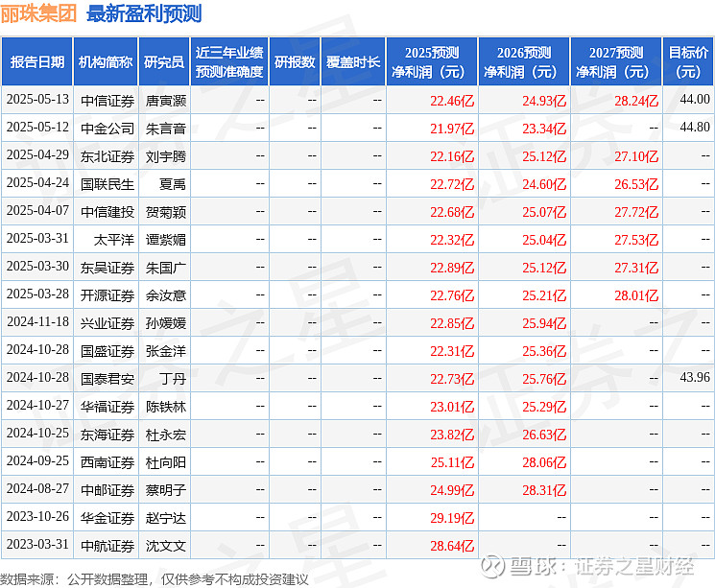This screenshot has width=715, height=588.
Task: Click the 覆盖时长 column header
Action: coord(353,62)
